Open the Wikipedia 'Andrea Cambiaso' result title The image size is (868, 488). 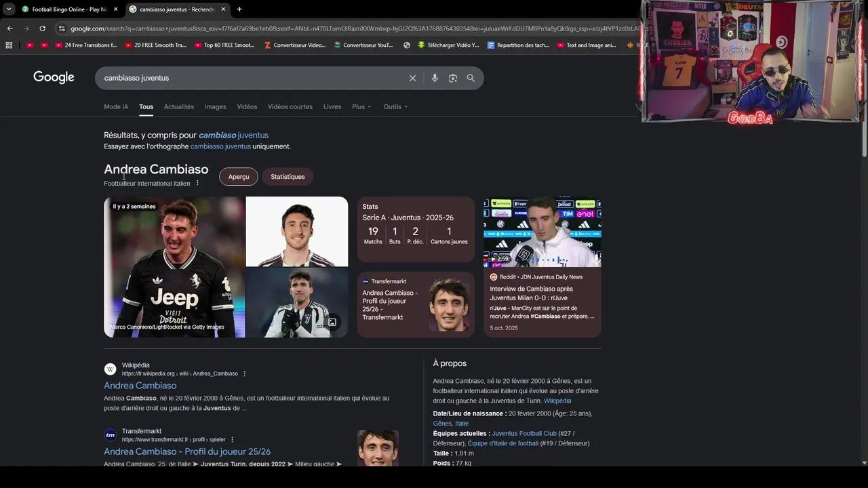click(x=140, y=386)
